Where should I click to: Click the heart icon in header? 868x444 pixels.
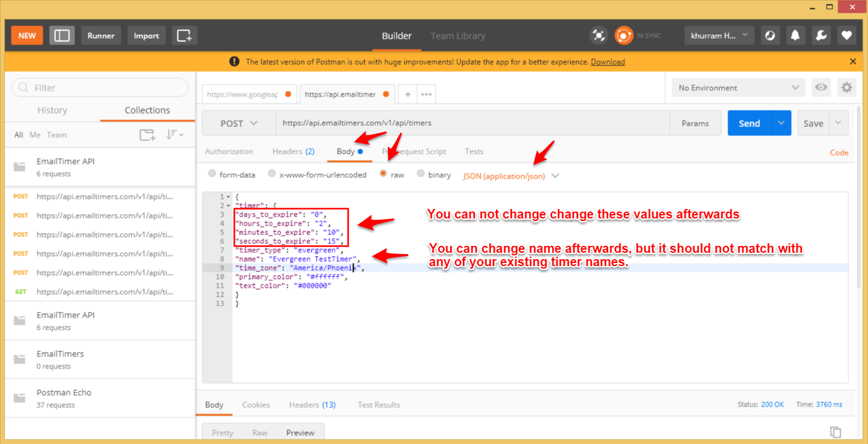click(x=846, y=36)
